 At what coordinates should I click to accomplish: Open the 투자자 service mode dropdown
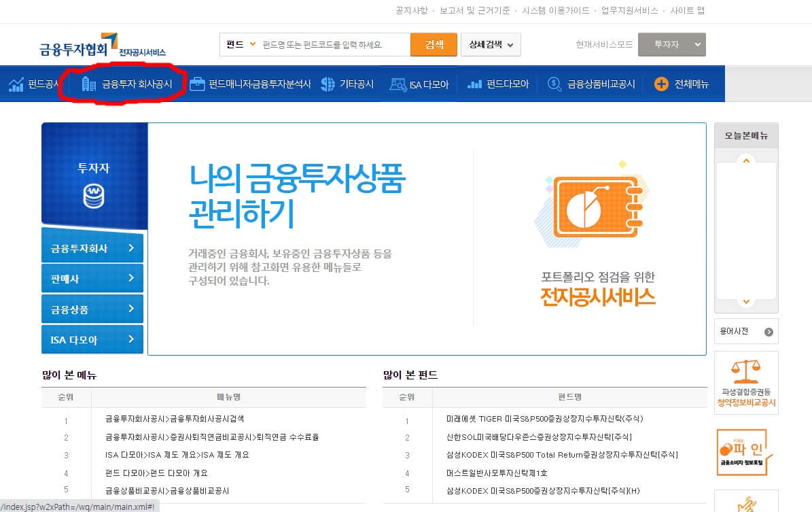[x=671, y=44]
